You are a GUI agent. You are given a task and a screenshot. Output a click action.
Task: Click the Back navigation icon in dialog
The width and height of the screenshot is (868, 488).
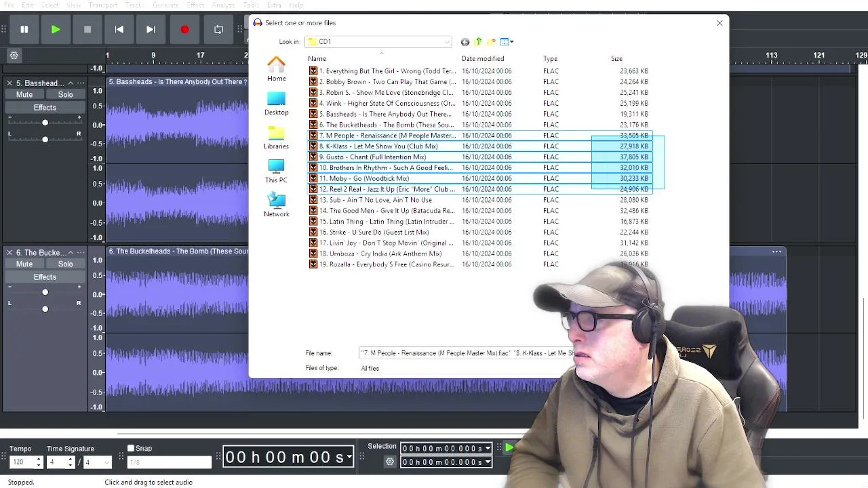click(465, 42)
